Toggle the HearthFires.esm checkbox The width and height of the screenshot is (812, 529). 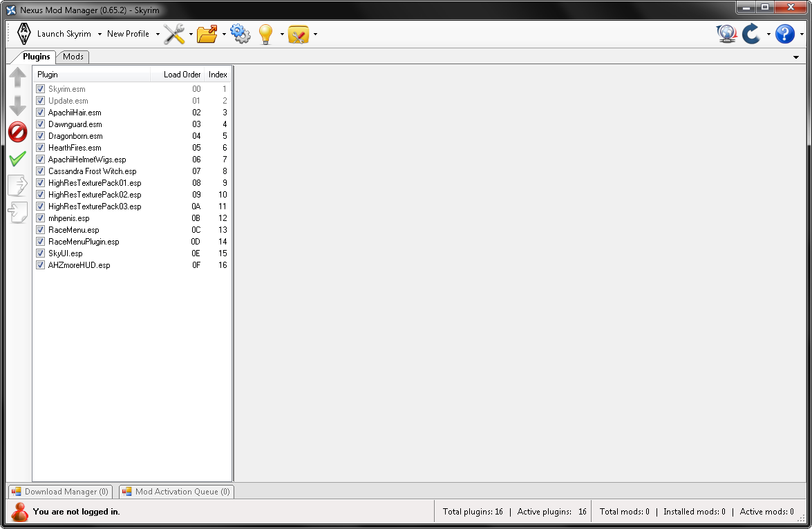(x=40, y=148)
